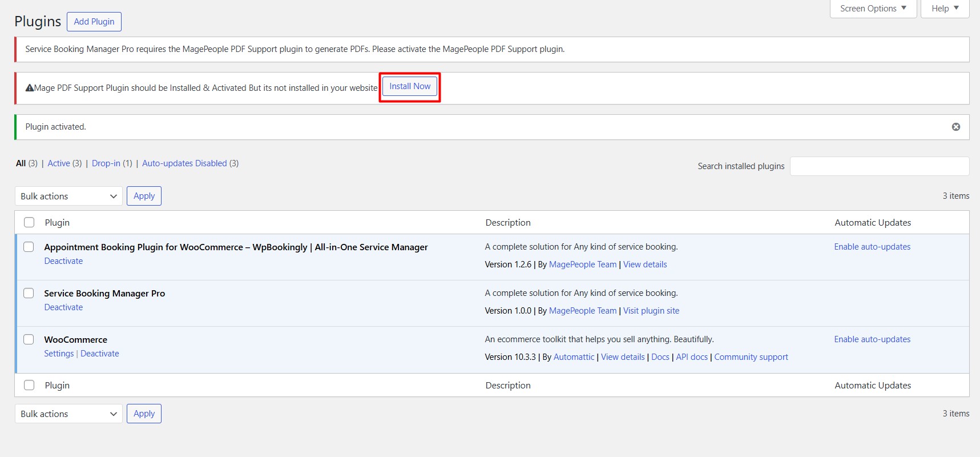Click in the Search installed plugins field
The image size is (980, 457).
pyautogui.click(x=879, y=166)
